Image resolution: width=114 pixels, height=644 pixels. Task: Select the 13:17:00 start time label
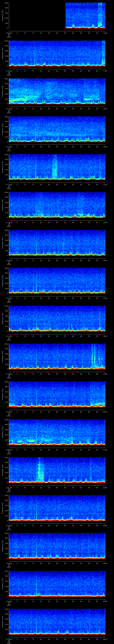coord(9,336)
